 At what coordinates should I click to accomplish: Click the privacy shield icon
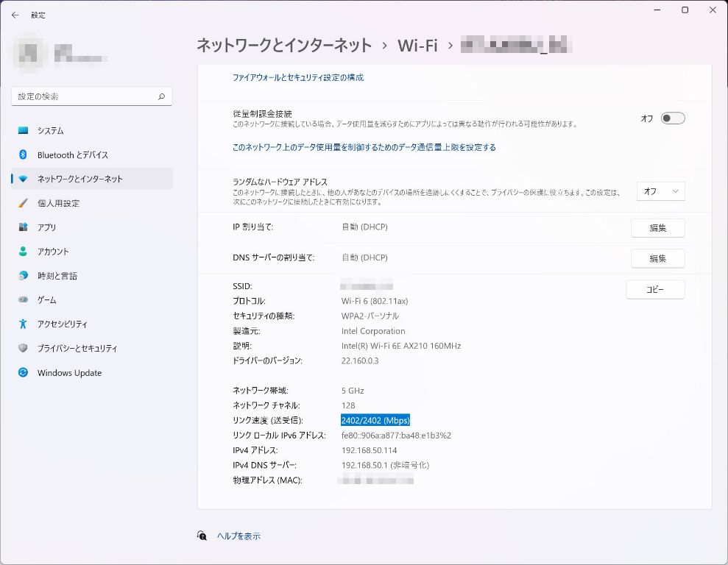click(x=23, y=348)
